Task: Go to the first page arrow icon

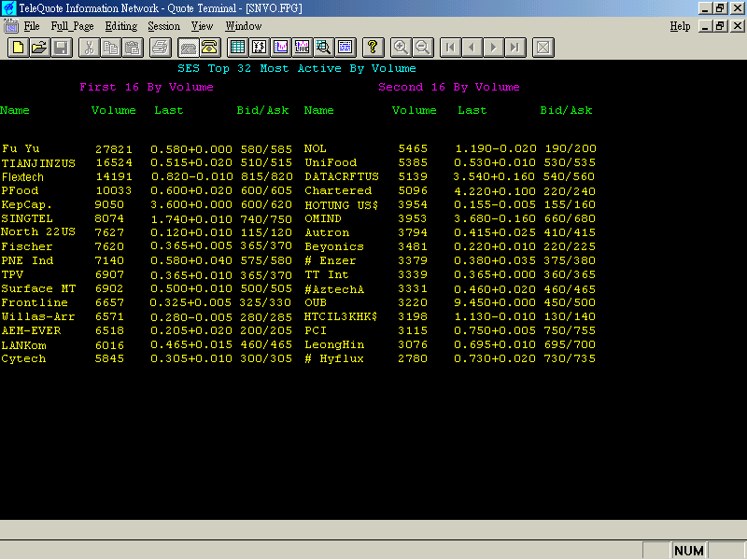Action: (450, 48)
